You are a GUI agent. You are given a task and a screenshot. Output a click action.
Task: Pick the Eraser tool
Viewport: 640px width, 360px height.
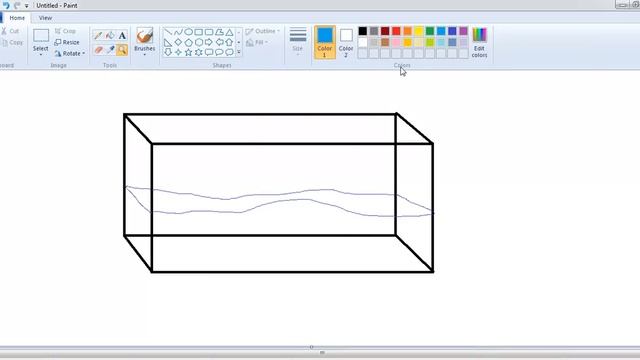pyautogui.click(x=98, y=50)
